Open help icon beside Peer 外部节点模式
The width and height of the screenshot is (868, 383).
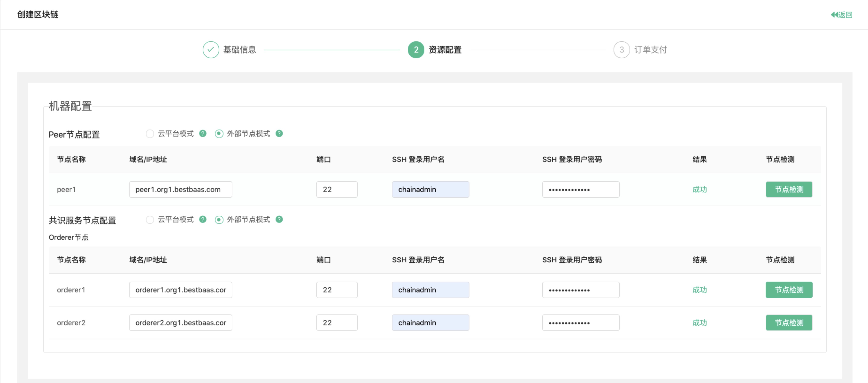click(x=279, y=133)
